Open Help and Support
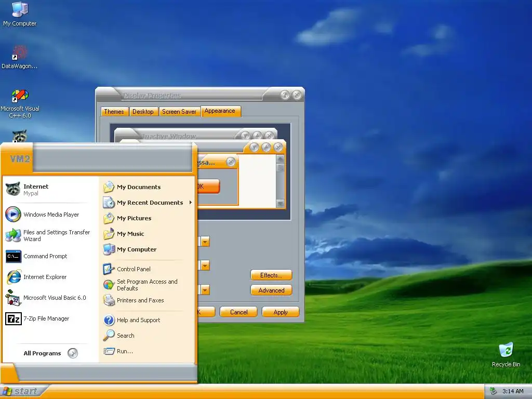Image resolution: width=532 pixels, height=399 pixels. [148, 320]
